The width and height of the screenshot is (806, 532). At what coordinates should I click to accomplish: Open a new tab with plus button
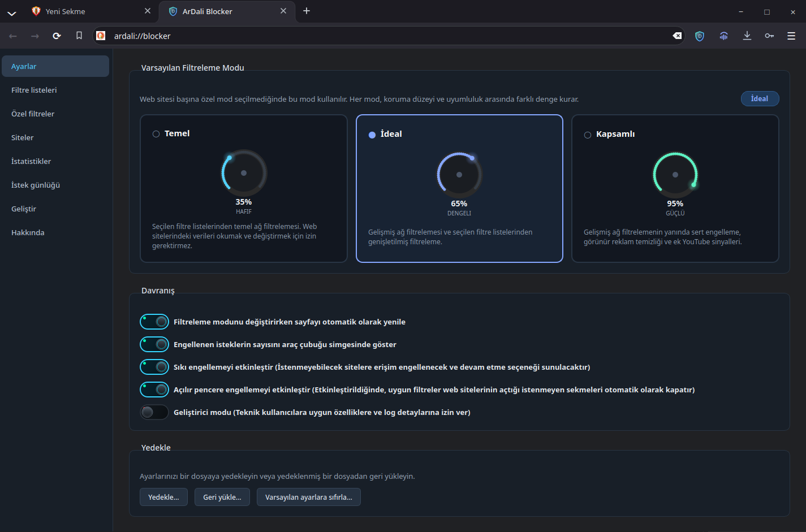[x=307, y=11]
